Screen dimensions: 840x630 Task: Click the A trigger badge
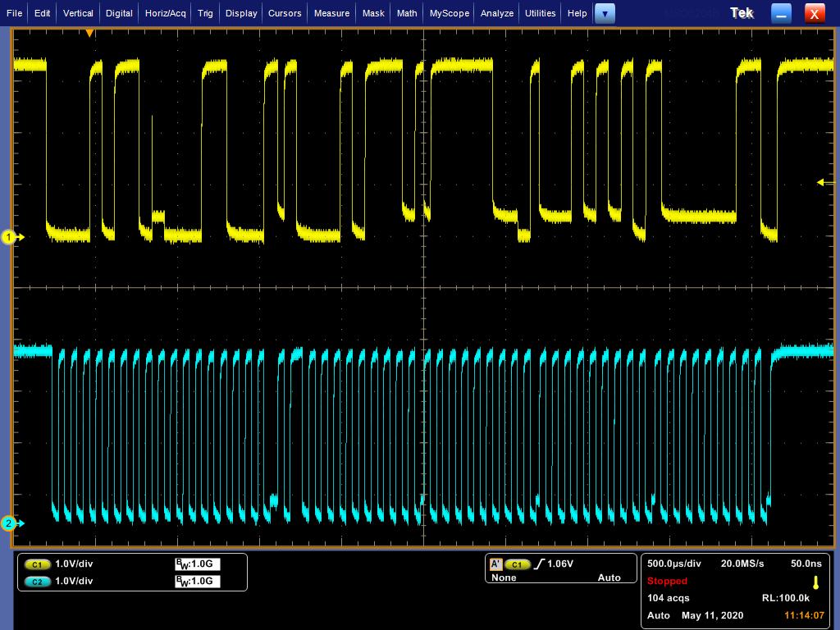click(x=495, y=564)
